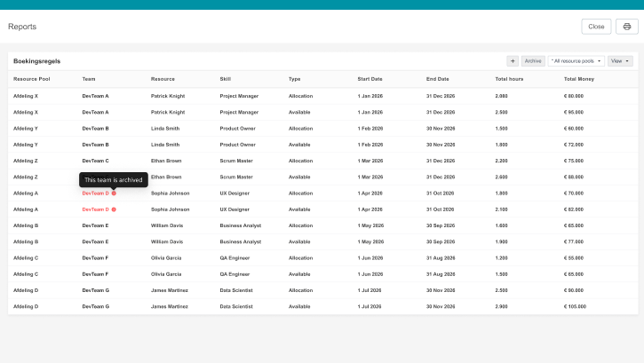The height and width of the screenshot is (363, 644).
Task: Click the € 80.000 total money cell
Action: 573,96
